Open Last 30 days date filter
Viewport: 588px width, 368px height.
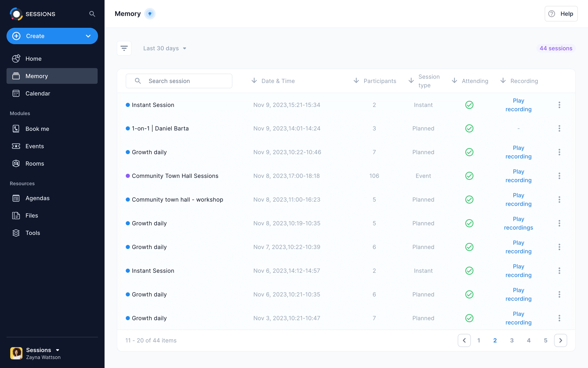[x=165, y=48]
